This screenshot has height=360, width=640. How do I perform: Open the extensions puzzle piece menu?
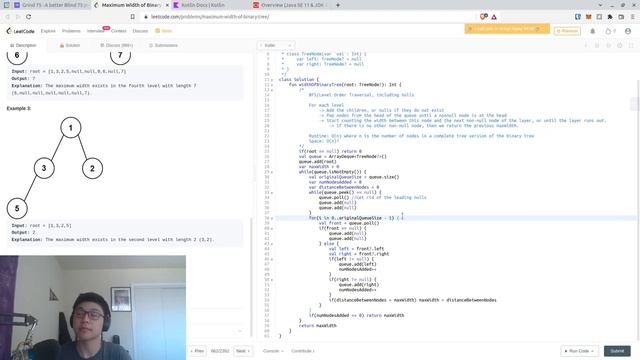click(x=610, y=17)
